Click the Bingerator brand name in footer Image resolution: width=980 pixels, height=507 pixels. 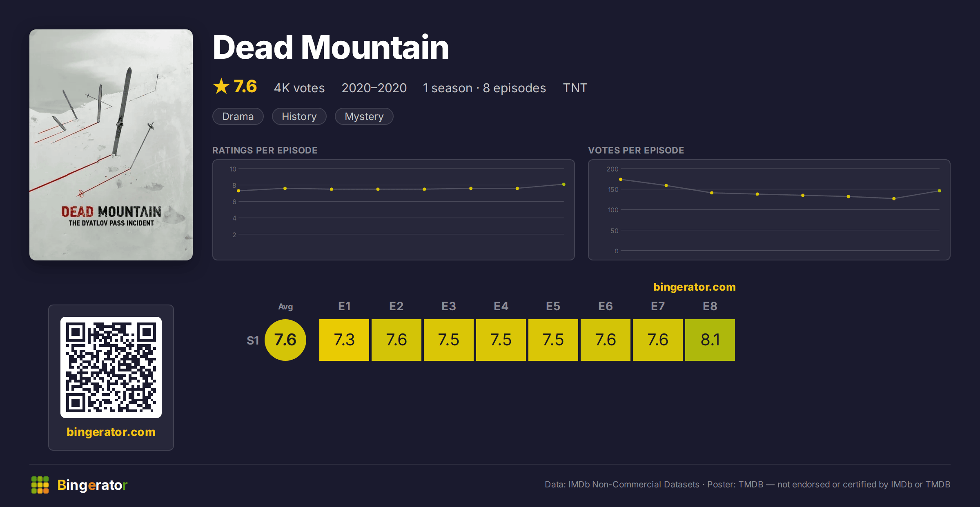93,485
